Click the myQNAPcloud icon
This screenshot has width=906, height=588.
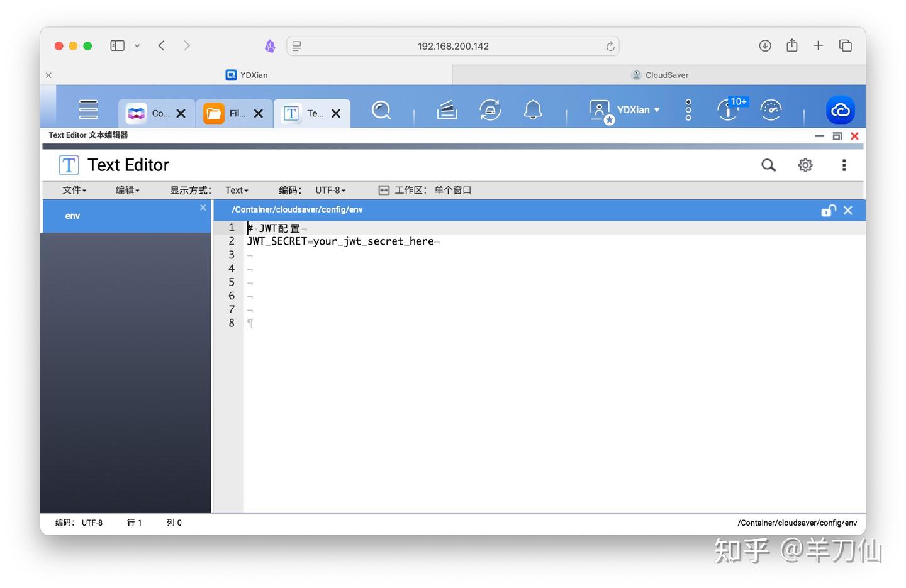pyautogui.click(x=841, y=109)
